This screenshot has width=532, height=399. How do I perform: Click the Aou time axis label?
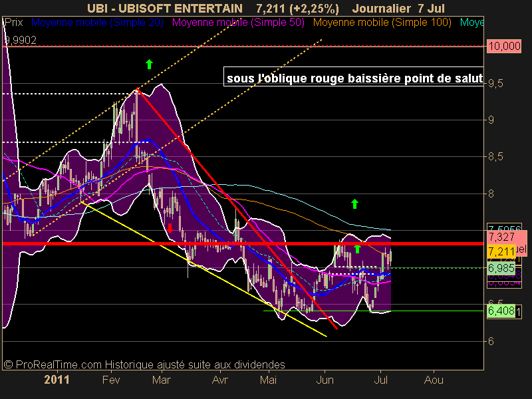pos(434,380)
